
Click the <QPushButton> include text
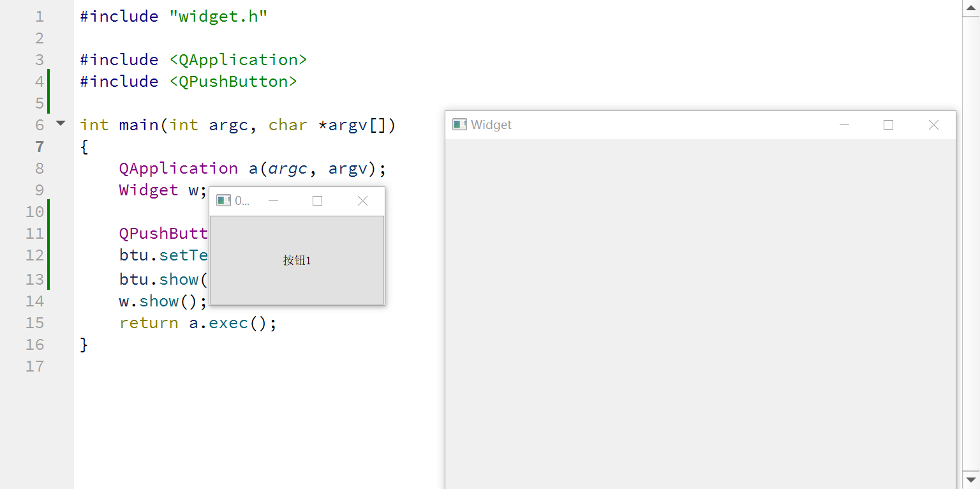tap(233, 82)
